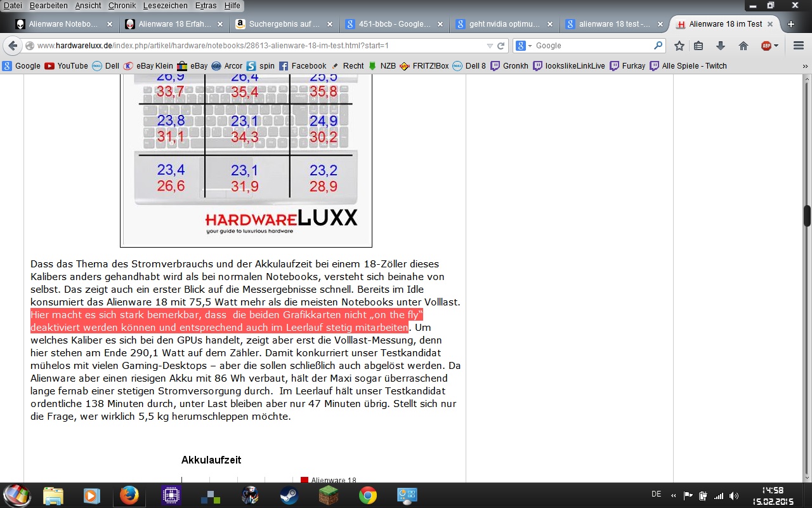Open the FRITZ!Box bookmark

tap(424, 66)
